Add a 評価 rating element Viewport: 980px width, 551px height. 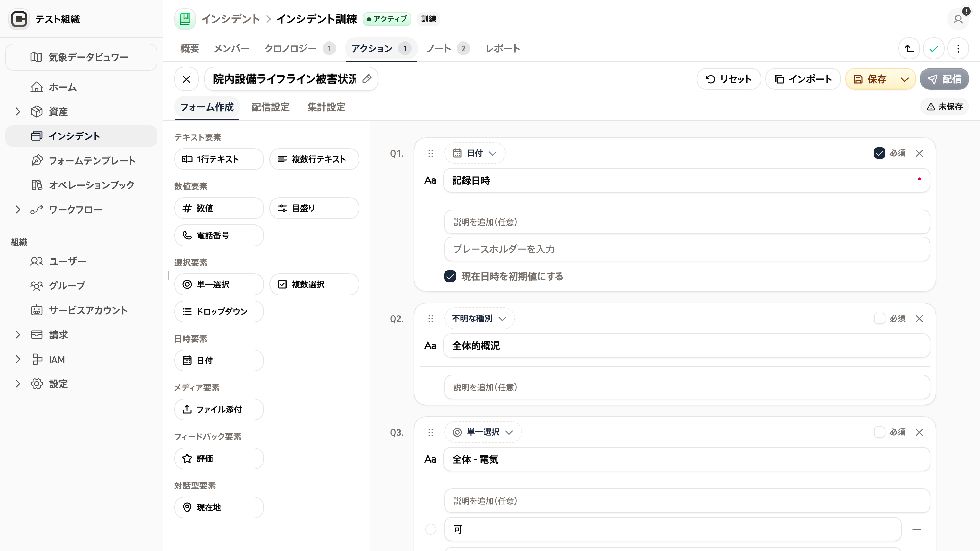219,458
